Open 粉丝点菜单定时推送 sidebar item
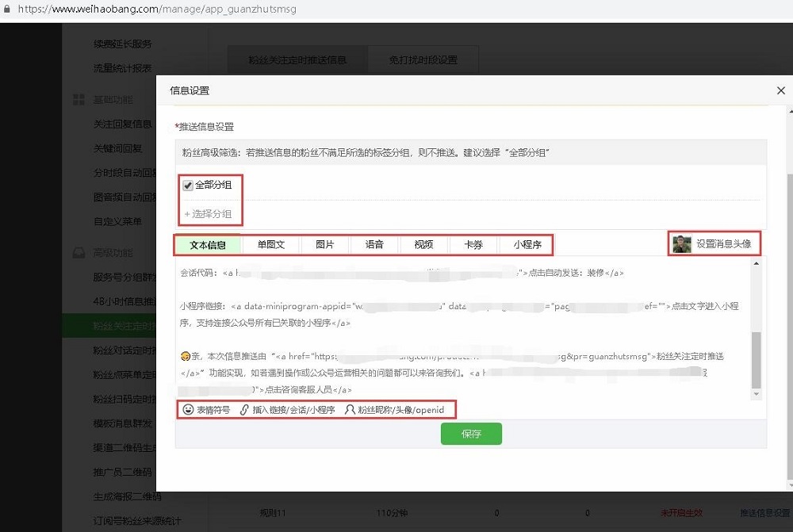The width and height of the screenshot is (793, 532). (125, 375)
